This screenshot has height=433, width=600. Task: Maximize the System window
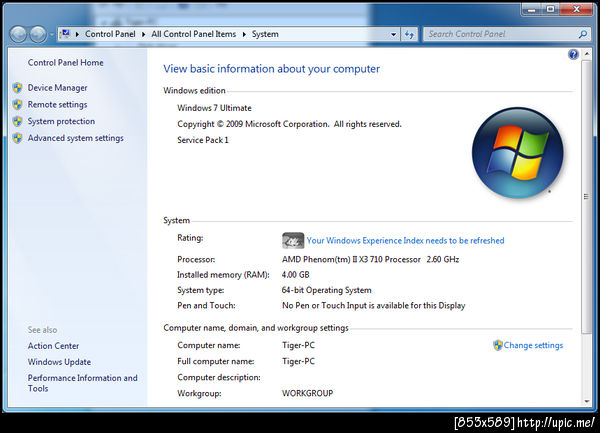(x=550, y=9)
